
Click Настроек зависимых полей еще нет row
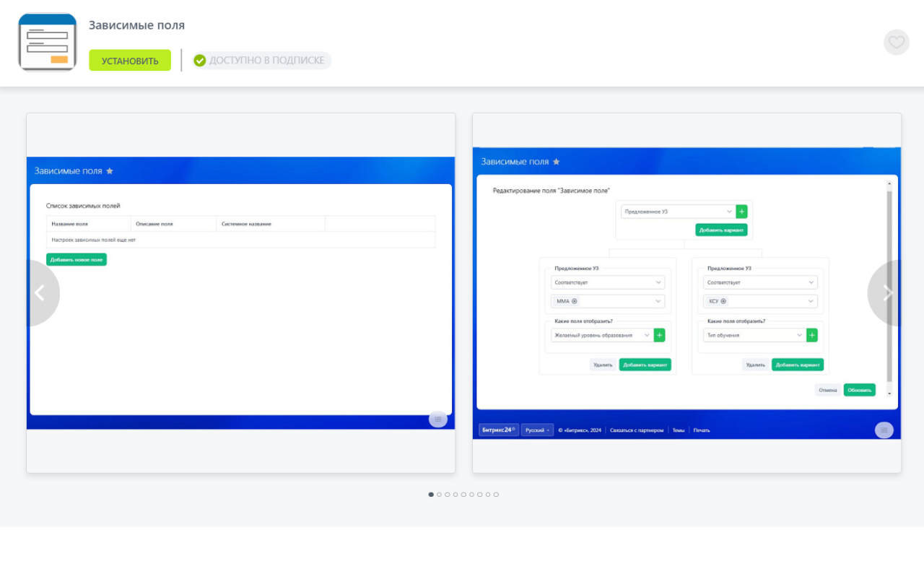[241, 240]
